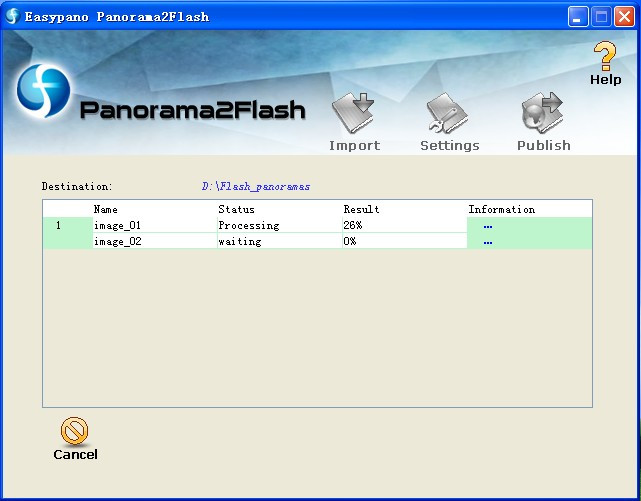Click the title bar application icon

coord(12,16)
